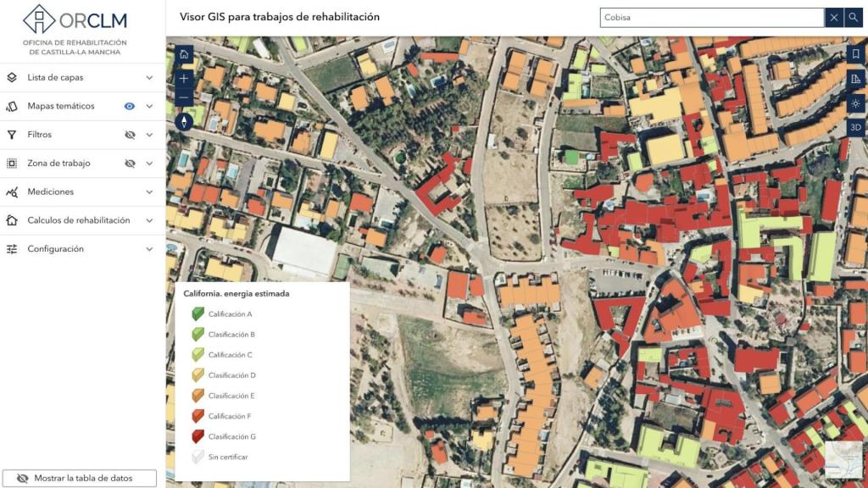Click the Cobisa search input field
The height and width of the screenshot is (488, 868).
[x=710, y=18]
